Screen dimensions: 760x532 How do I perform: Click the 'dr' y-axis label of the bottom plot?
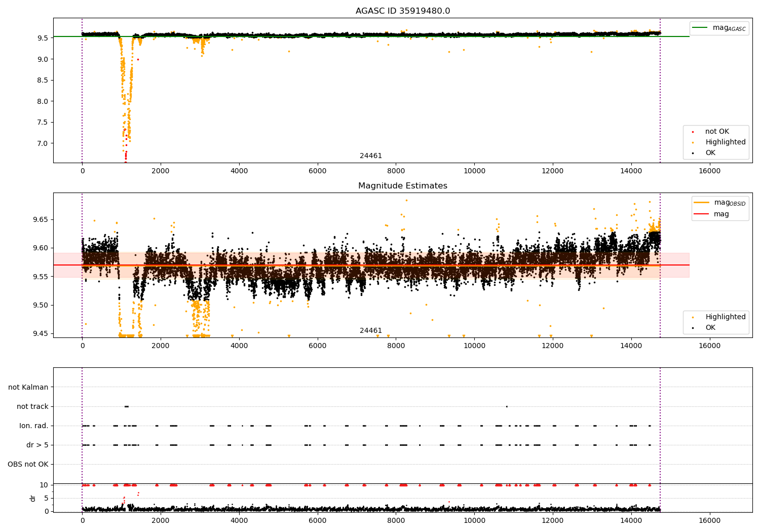pyautogui.click(x=32, y=498)
